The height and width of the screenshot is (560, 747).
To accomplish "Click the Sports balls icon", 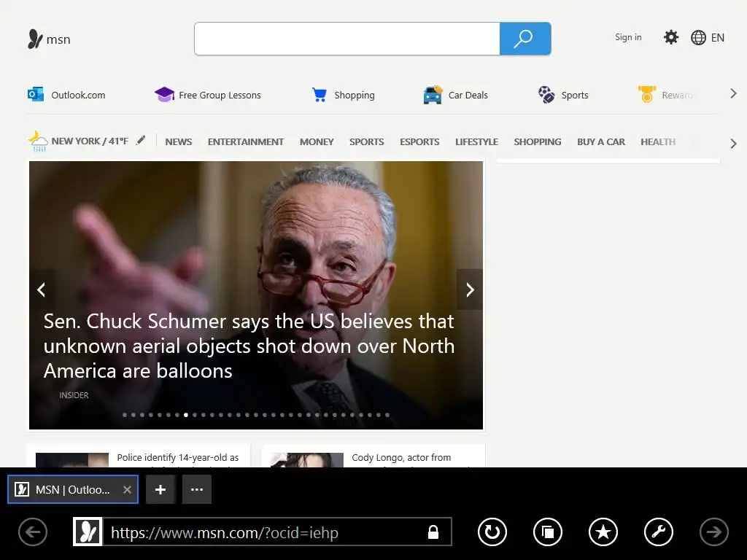I will point(546,94).
